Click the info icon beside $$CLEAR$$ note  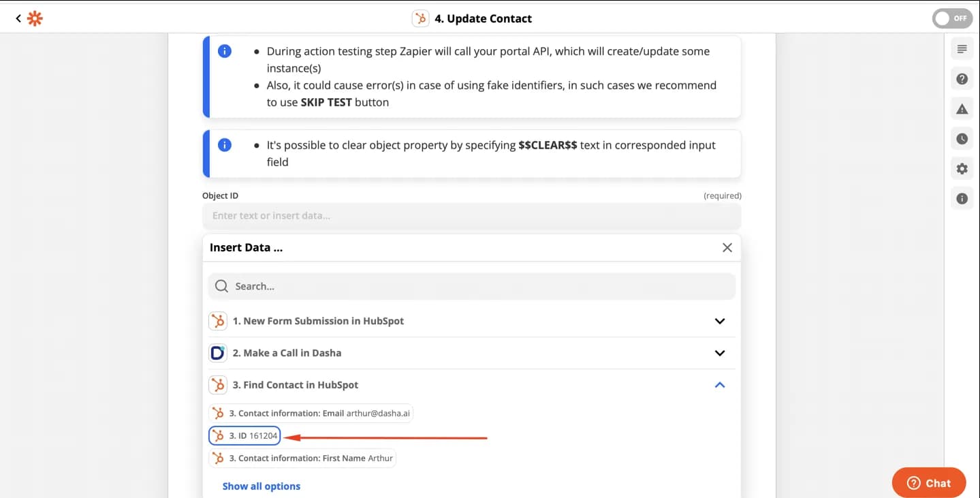225,145
